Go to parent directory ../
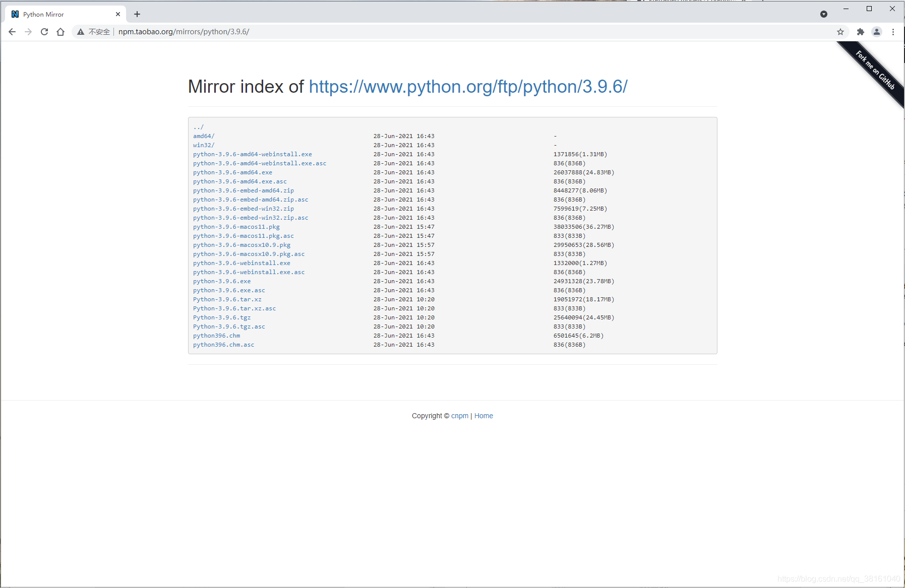Screen dimensions: 905x588 (198, 127)
